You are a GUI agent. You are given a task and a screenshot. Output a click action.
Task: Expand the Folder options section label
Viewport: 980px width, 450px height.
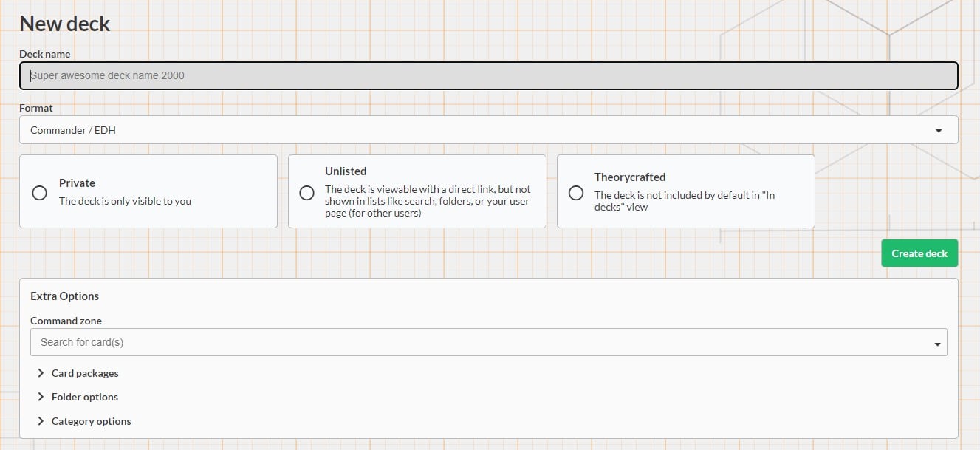[x=85, y=397]
